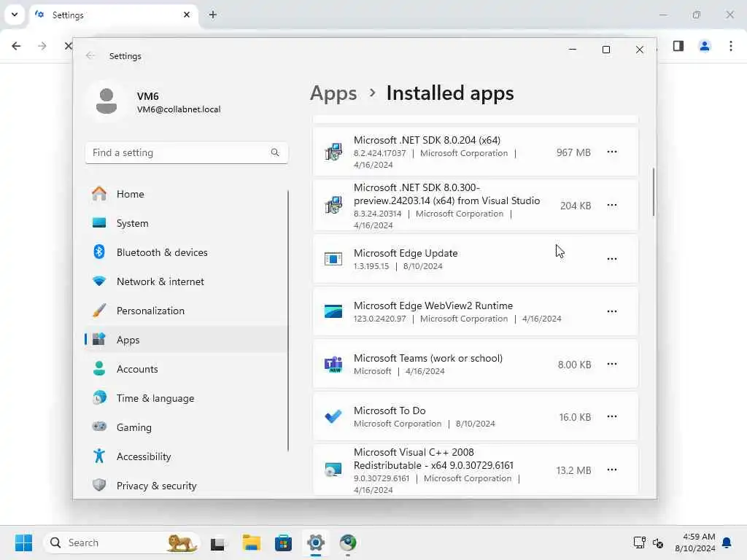Click the Microsoft To Do app name

(390, 411)
